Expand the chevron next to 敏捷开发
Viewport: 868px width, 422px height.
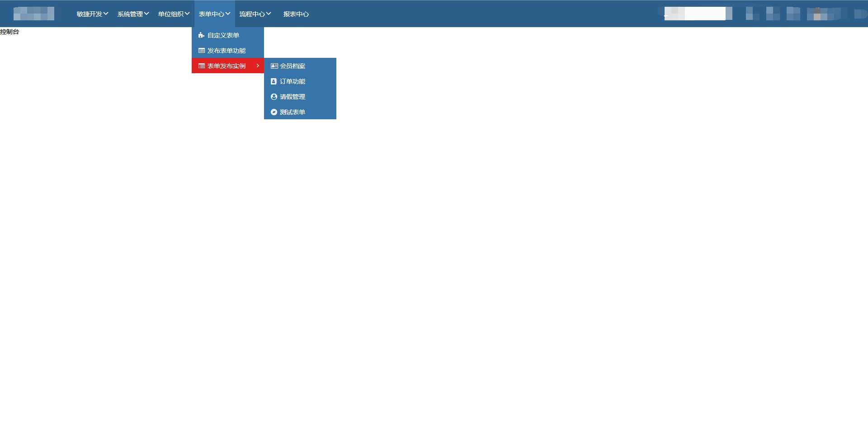point(106,14)
